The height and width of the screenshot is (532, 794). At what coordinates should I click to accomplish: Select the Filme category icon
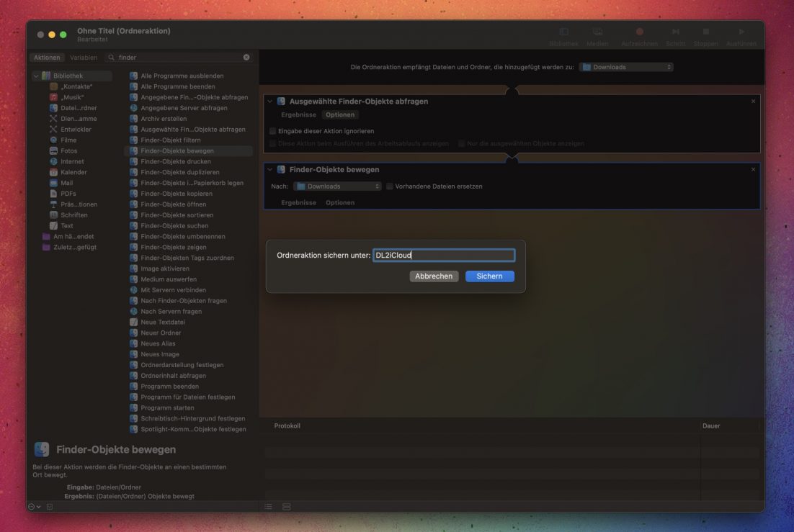pos(53,140)
